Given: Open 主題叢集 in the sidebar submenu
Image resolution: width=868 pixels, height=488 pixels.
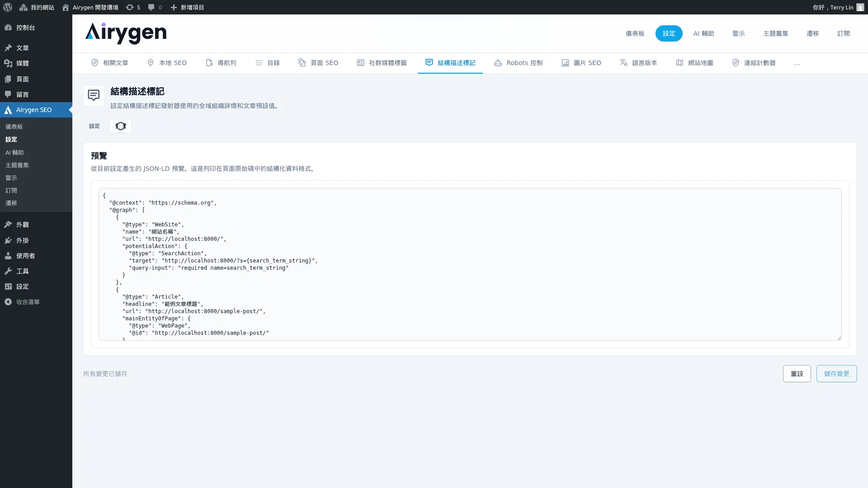Looking at the screenshot, I should (17, 165).
